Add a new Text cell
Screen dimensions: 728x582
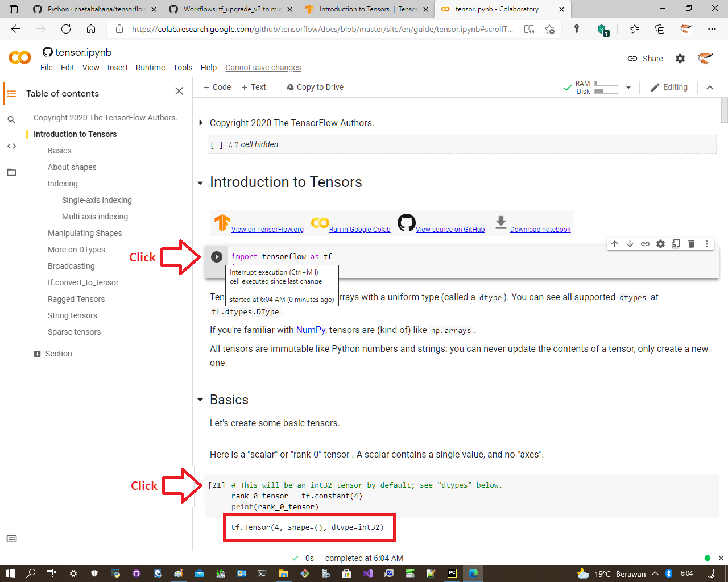(254, 87)
